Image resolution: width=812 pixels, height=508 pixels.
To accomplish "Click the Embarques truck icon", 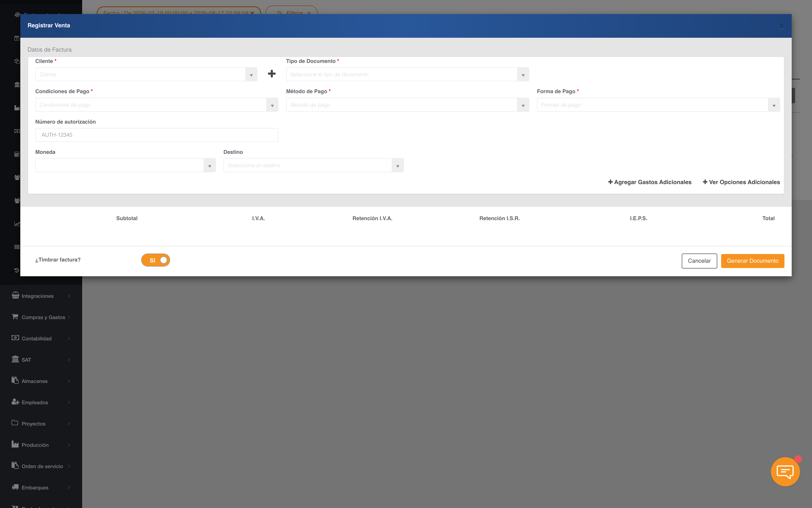I will [x=15, y=487].
